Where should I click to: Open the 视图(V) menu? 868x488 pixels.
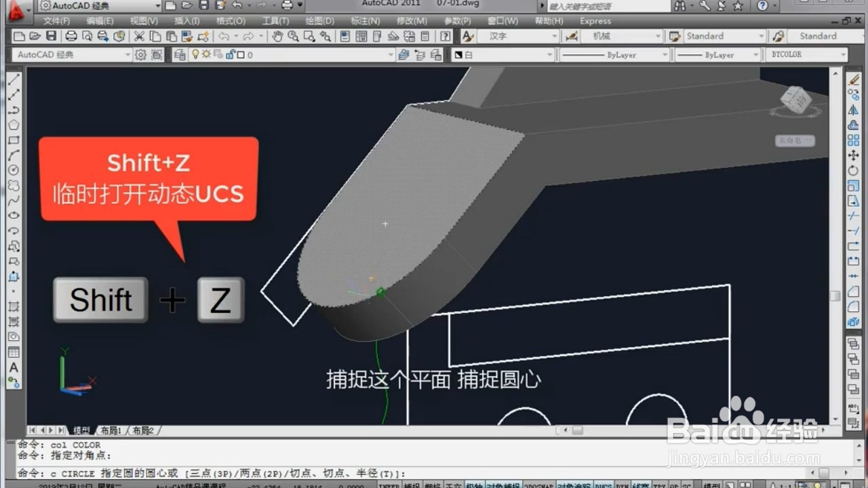click(x=144, y=21)
